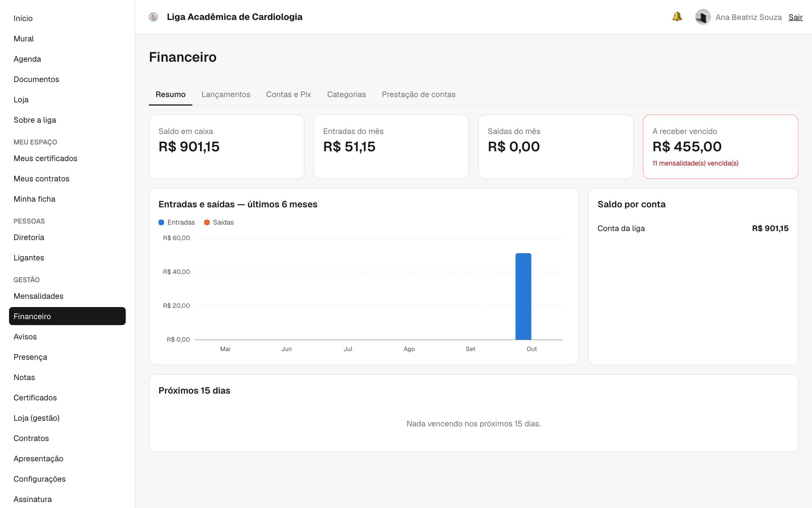Image resolution: width=812 pixels, height=508 pixels.
Task: Open Configurações
Action: pos(67,479)
